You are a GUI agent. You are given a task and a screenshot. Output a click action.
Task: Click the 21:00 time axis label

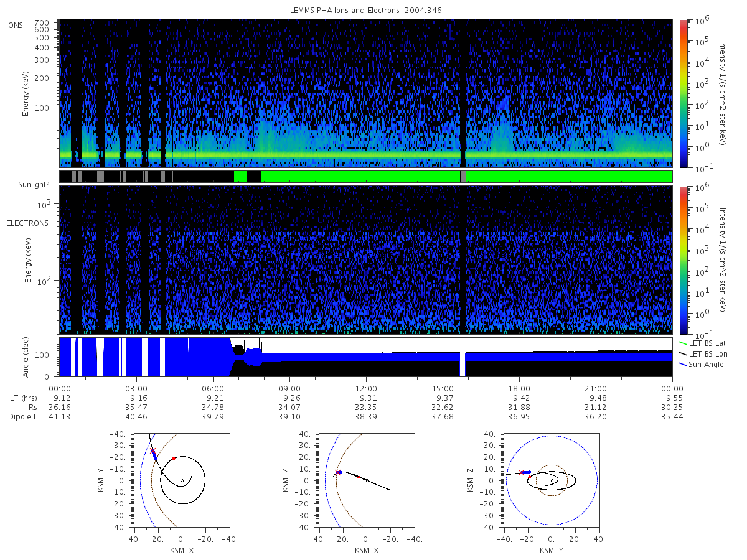[596, 387]
